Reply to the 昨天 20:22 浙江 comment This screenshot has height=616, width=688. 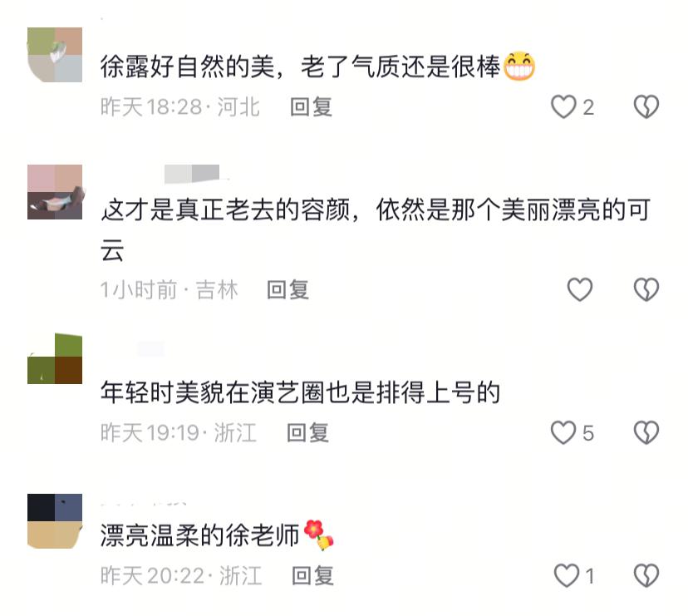pyautogui.click(x=313, y=576)
